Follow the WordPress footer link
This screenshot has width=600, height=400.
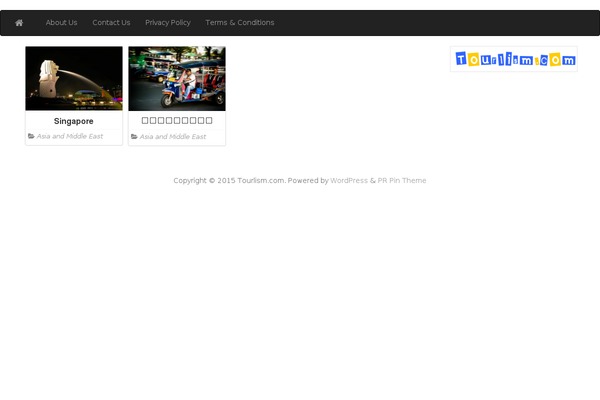pos(349,180)
